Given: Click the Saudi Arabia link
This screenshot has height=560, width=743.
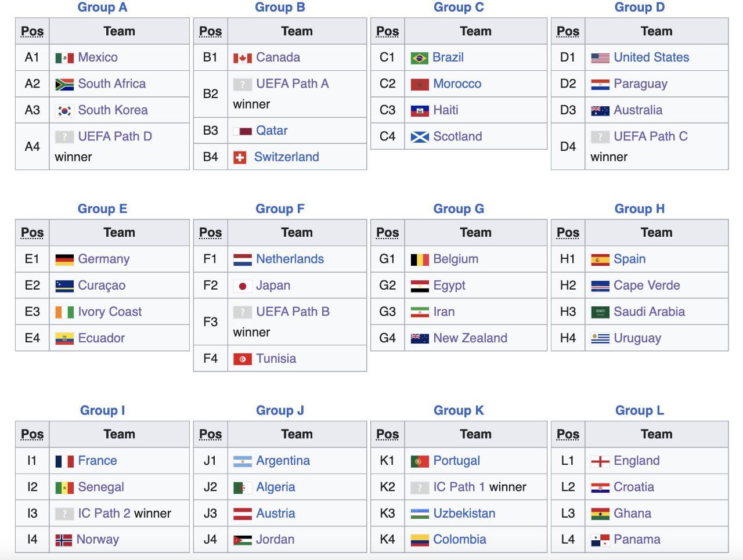Looking at the screenshot, I should click(x=649, y=312).
